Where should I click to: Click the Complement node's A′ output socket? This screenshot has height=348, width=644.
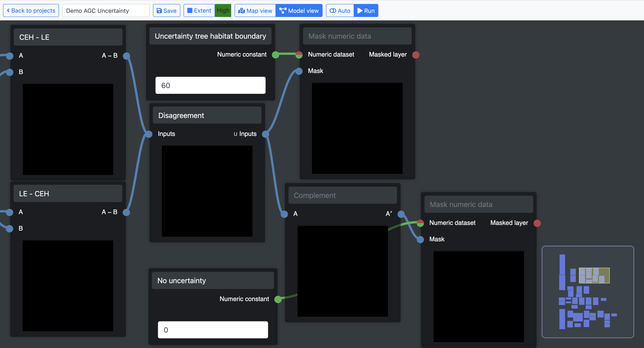(x=401, y=214)
